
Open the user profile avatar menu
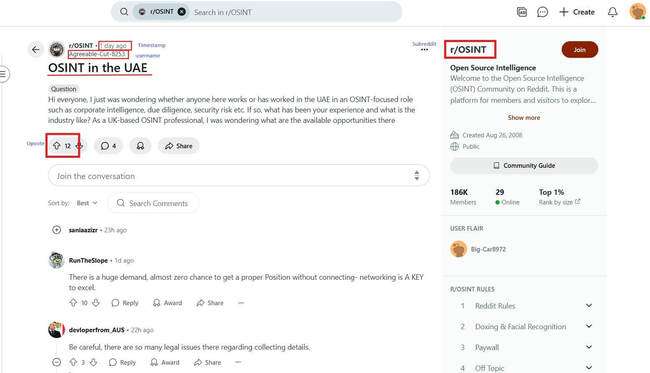tap(637, 12)
